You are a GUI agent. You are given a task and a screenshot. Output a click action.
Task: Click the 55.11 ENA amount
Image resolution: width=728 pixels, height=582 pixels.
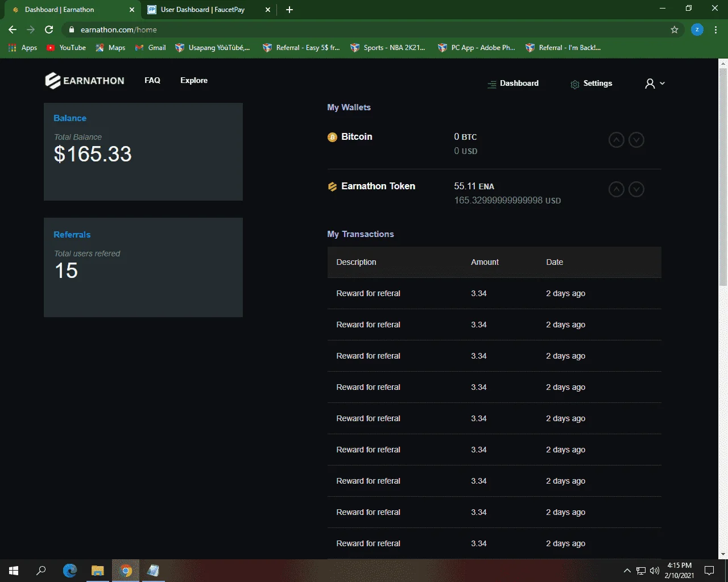(474, 186)
